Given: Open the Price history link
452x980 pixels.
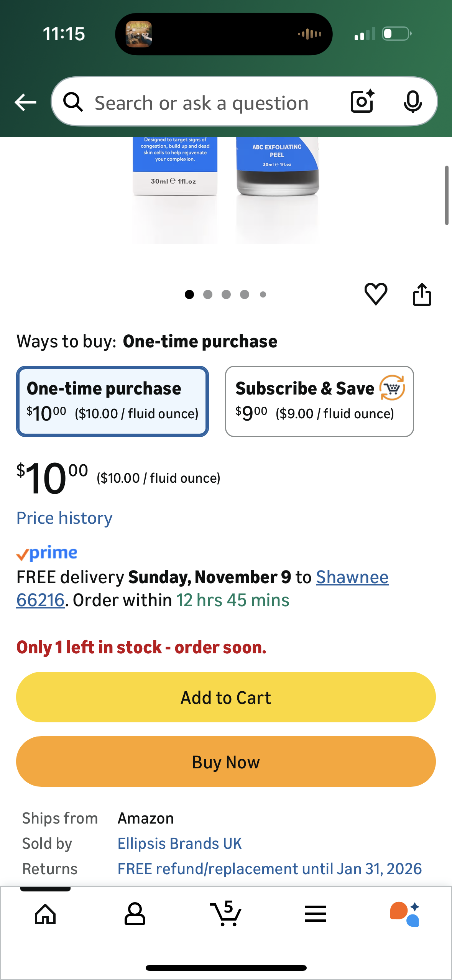Looking at the screenshot, I should pyautogui.click(x=64, y=518).
